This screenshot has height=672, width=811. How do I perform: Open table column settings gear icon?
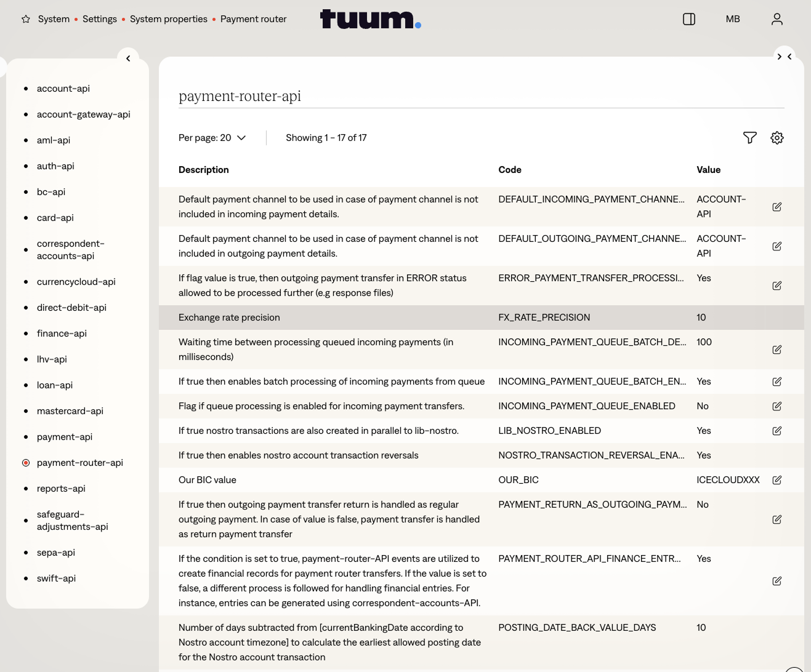[777, 138]
